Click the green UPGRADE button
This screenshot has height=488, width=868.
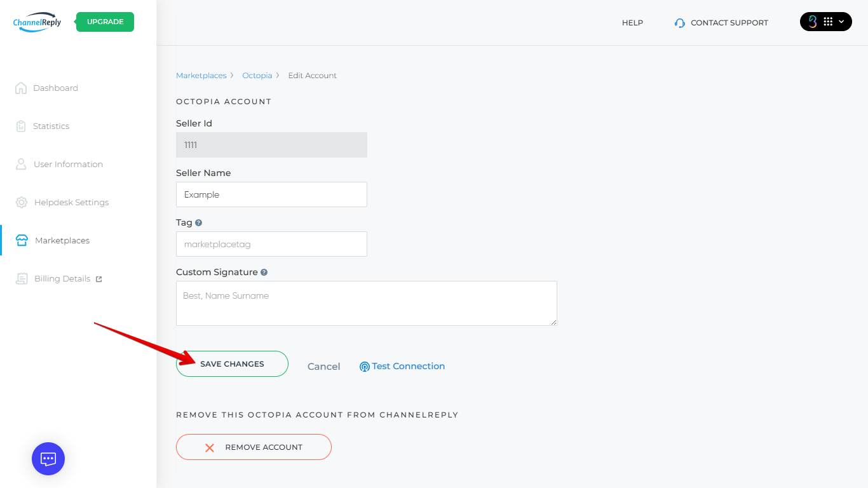click(x=105, y=22)
